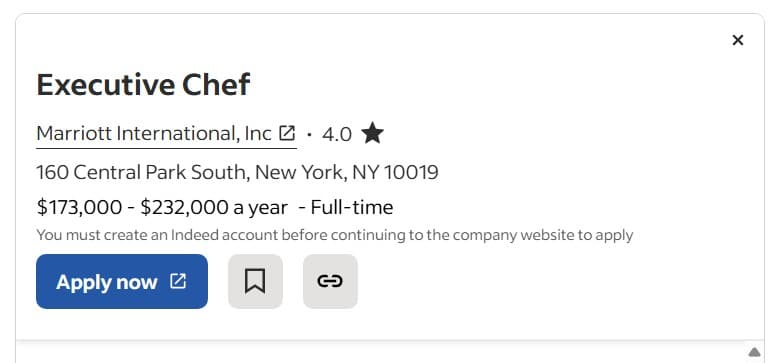Close the job details panel
Screen dimensions: 777x363
(737, 40)
